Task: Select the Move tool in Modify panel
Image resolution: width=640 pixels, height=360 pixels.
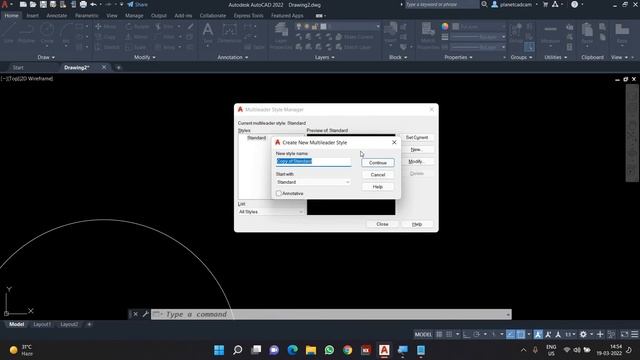Action: [106, 27]
